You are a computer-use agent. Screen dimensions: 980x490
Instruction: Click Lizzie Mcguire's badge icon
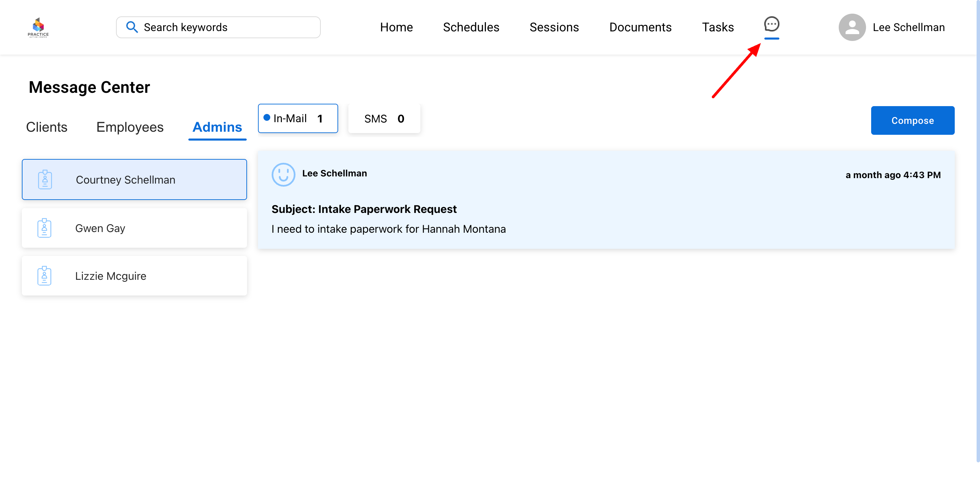tap(44, 276)
